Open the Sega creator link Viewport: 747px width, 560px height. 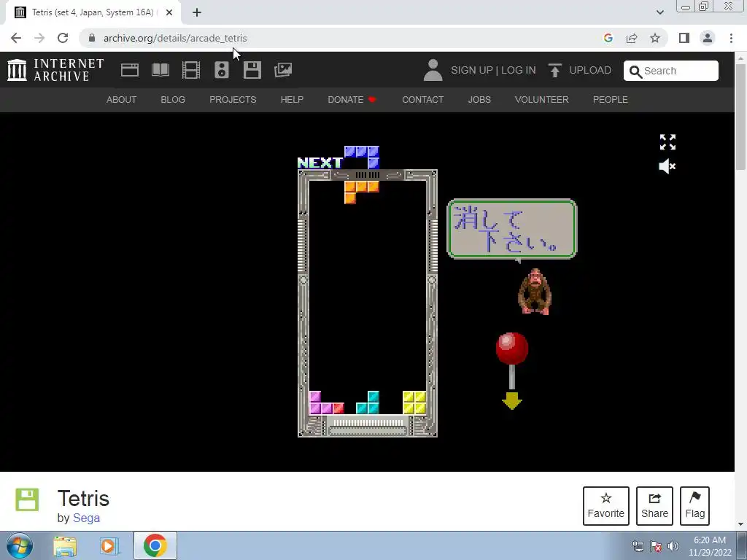(x=86, y=518)
